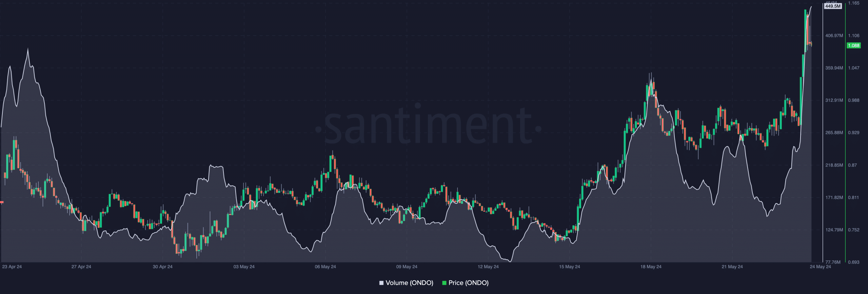
Task: Click the 24 May 24 date label
Action: [x=820, y=267]
